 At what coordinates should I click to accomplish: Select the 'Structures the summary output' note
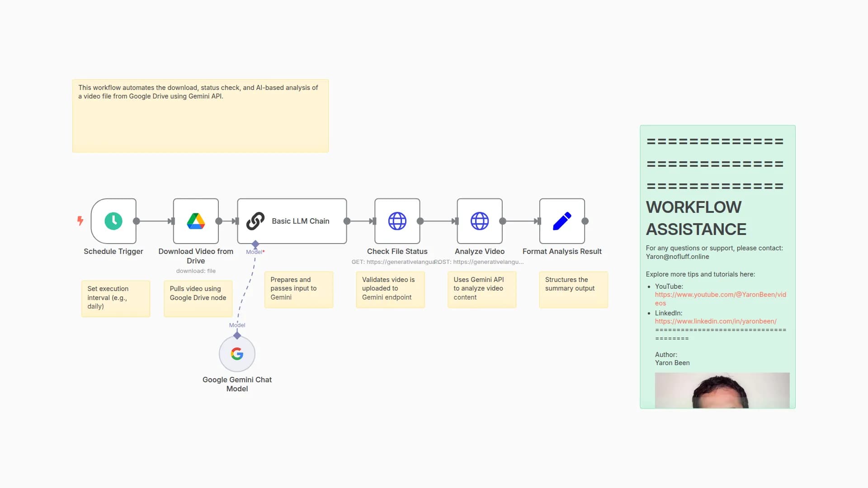point(573,290)
